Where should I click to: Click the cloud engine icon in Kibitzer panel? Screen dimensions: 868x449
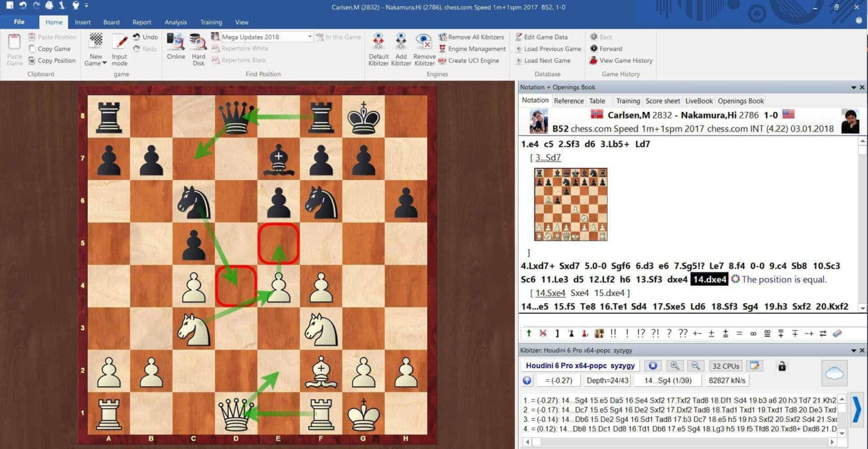(834, 373)
